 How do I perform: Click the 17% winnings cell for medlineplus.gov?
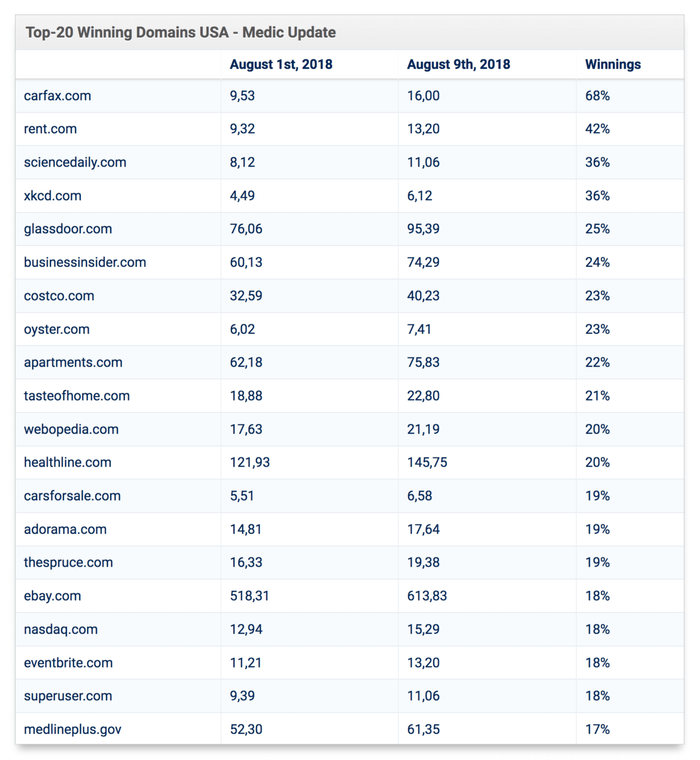[x=597, y=729]
